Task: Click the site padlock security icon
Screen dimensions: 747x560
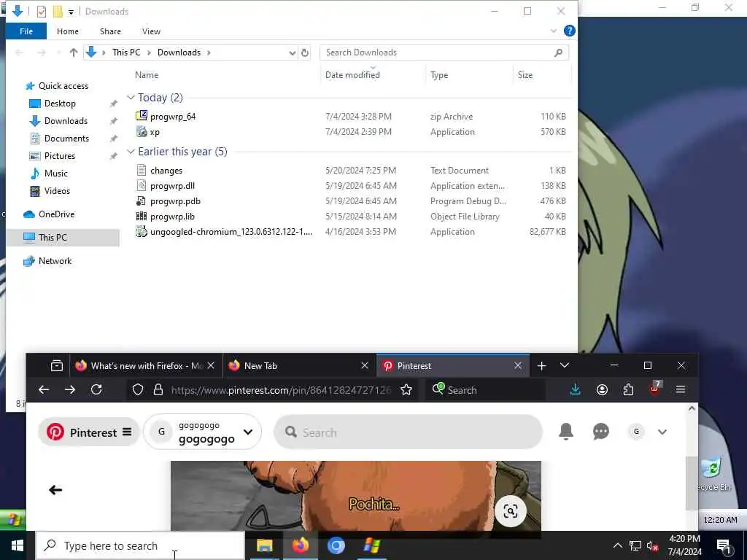Action: pyautogui.click(x=158, y=390)
